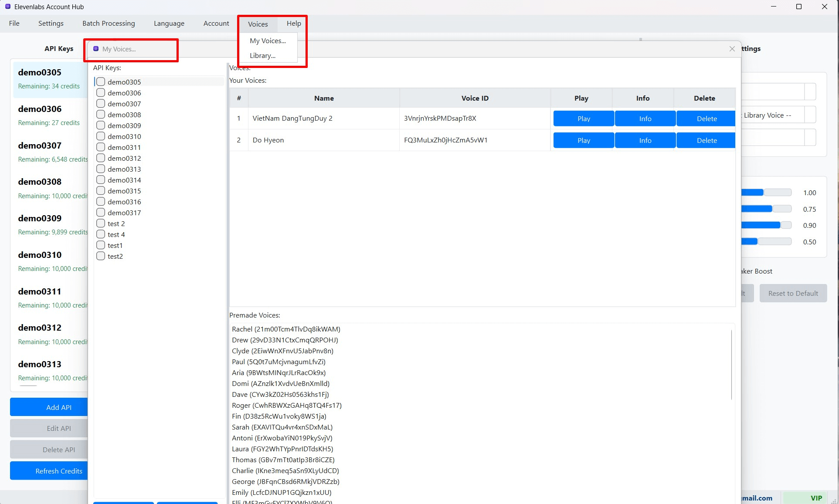Open the Settings menu
839x504 pixels.
(x=51, y=24)
